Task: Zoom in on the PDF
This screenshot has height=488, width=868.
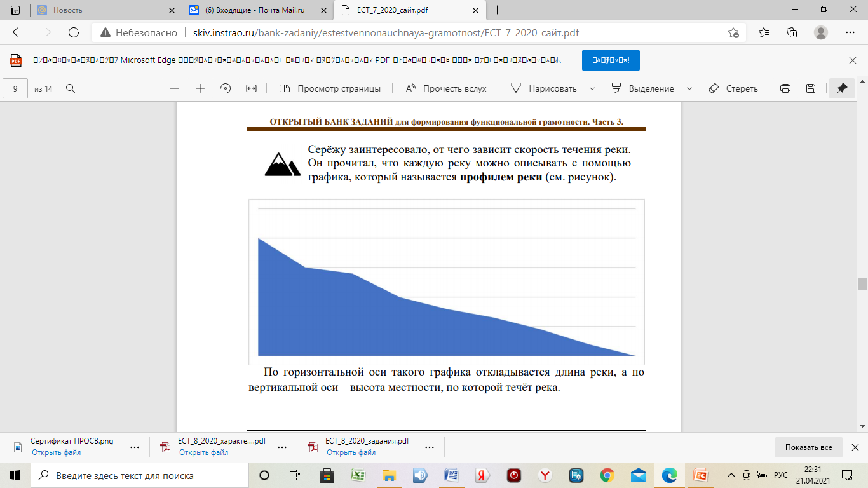Action: tap(200, 88)
